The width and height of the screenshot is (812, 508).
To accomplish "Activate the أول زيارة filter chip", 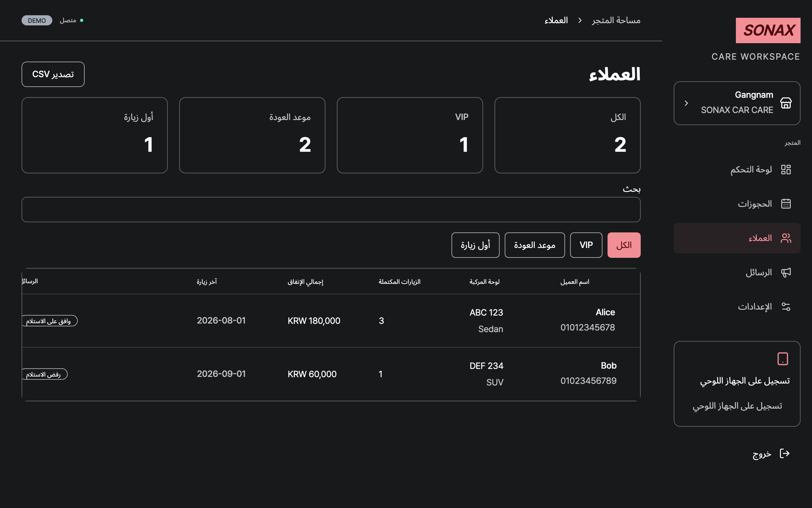I will coord(475,245).
